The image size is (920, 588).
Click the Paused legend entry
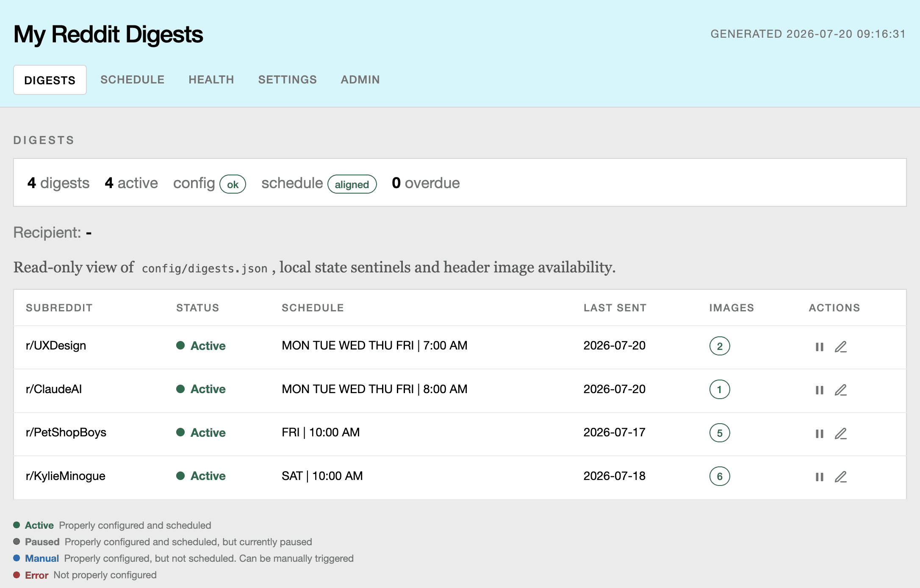tap(163, 542)
